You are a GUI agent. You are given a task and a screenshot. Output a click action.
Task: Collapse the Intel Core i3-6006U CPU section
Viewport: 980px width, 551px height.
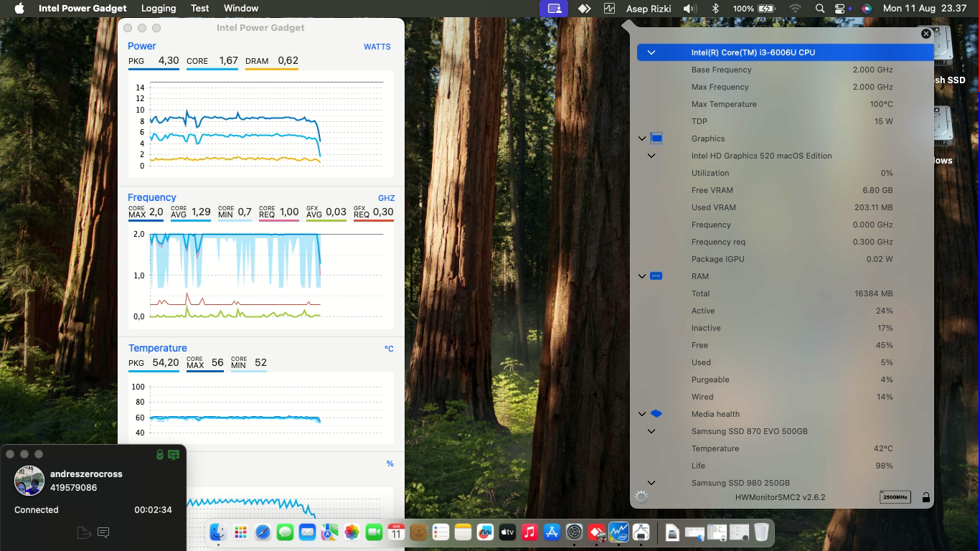(651, 52)
